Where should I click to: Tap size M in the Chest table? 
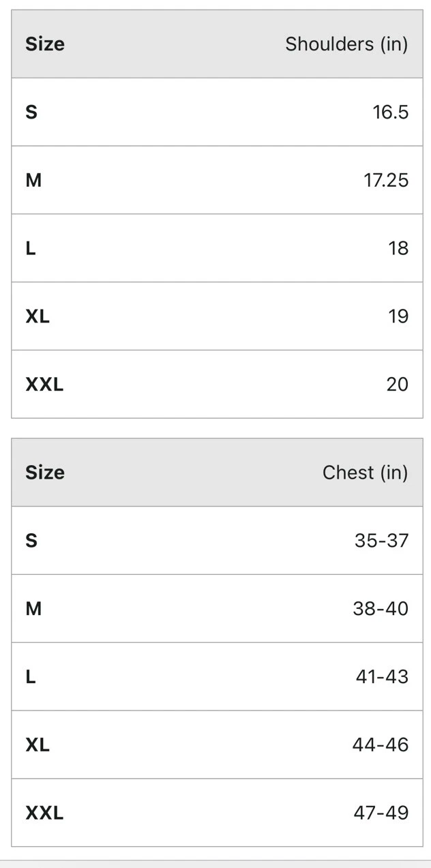point(33,608)
